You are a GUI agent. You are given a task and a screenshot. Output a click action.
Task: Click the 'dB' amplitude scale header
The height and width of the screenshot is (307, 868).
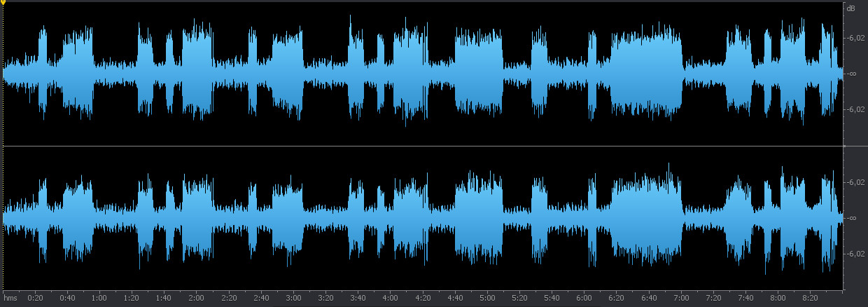[x=851, y=8]
